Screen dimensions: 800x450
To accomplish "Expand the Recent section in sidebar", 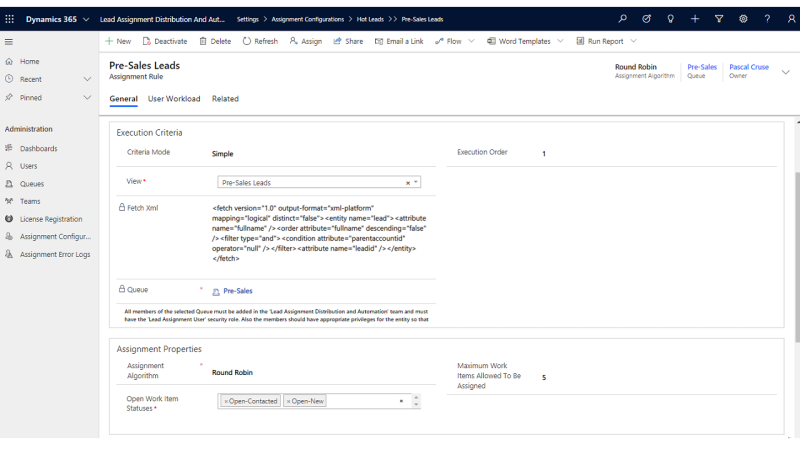I will (x=87, y=79).
